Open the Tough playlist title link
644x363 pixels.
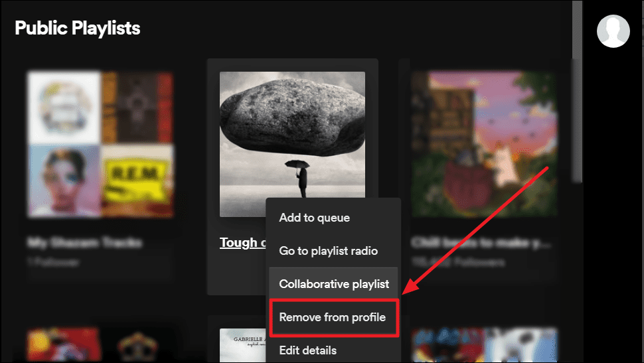coord(243,243)
